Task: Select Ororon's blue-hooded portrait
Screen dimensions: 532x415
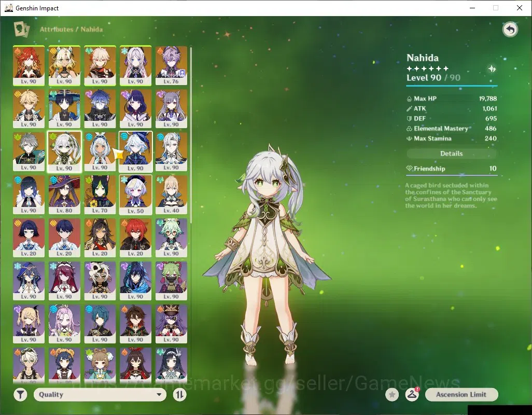Action: click(135, 281)
